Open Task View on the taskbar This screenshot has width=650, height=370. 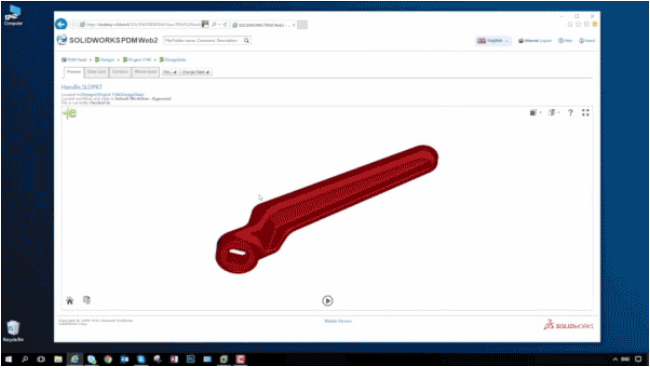pyautogui.click(x=41, y=359)
